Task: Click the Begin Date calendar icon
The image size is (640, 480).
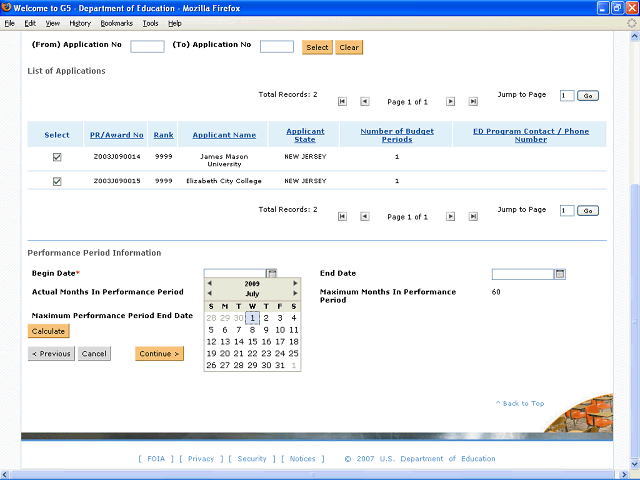Action: click(271, 274)
